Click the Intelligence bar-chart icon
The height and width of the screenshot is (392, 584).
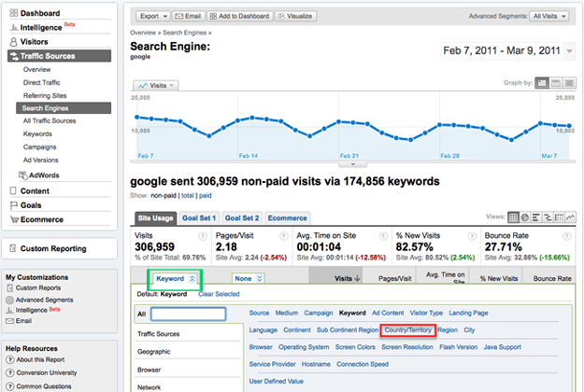coord(14,27)
